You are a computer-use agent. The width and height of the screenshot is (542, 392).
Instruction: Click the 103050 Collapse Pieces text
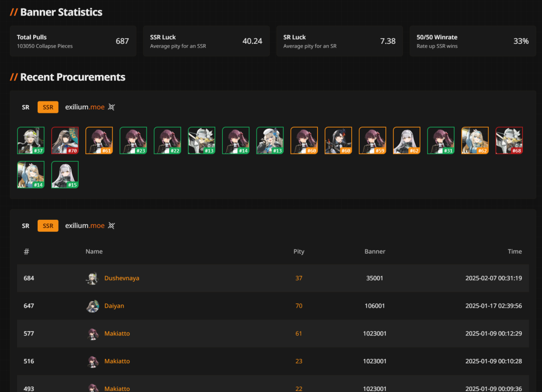45,46
